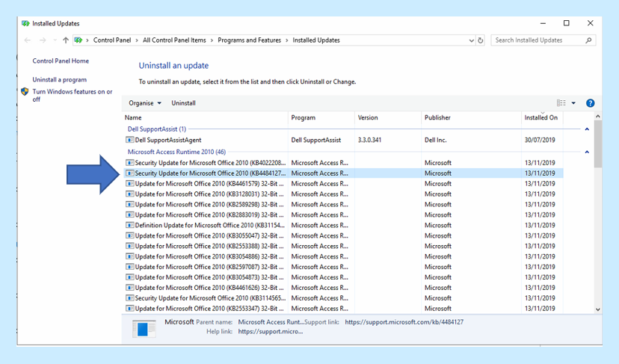Select Update KB2589298 32-Bit entry

(343, 205)
